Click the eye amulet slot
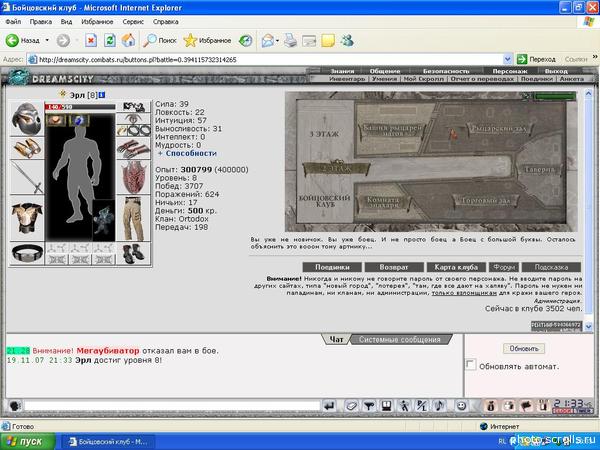 point(133,118)
